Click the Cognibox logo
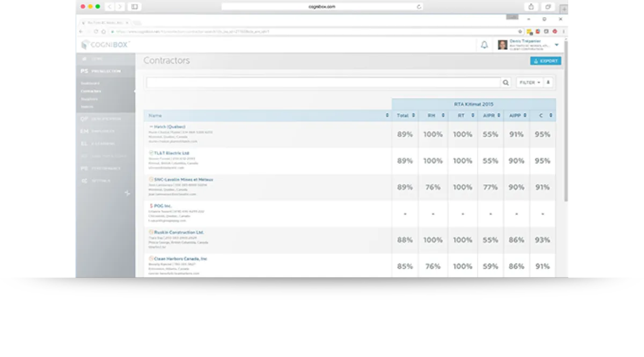The image size is (644, 357). pyautogui.click(x=105, y=45)
